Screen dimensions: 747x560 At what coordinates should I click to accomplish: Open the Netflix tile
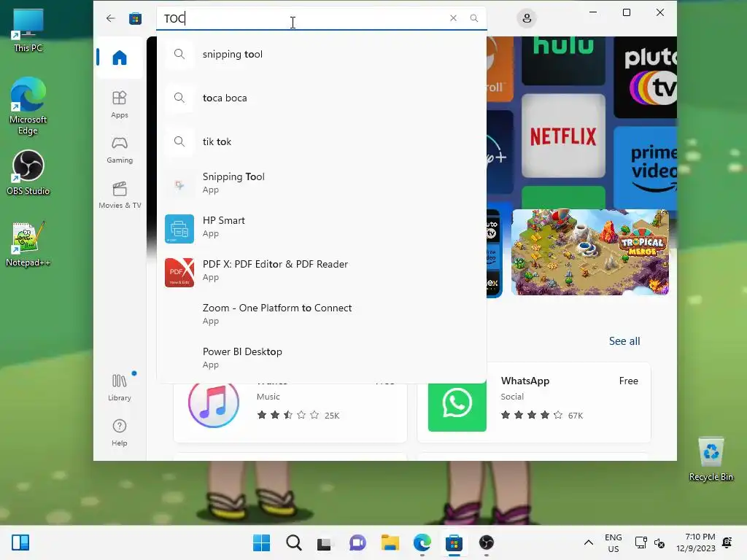coord(563,136)
